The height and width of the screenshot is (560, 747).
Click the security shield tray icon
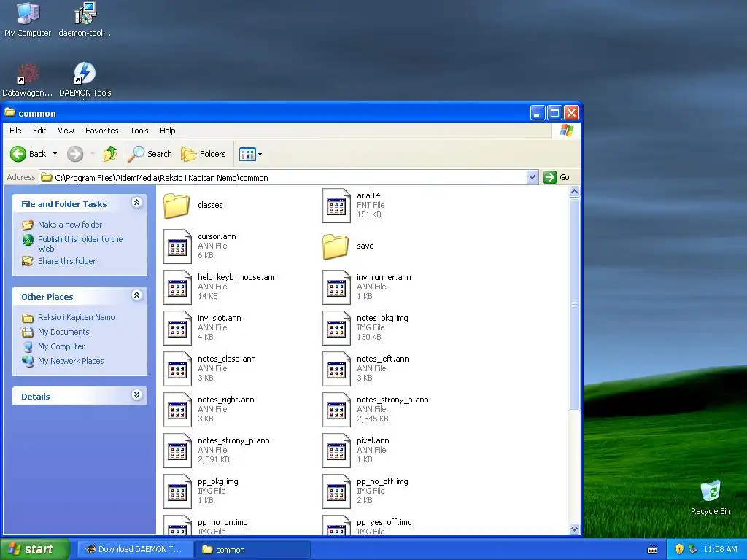tap(679, 549)
